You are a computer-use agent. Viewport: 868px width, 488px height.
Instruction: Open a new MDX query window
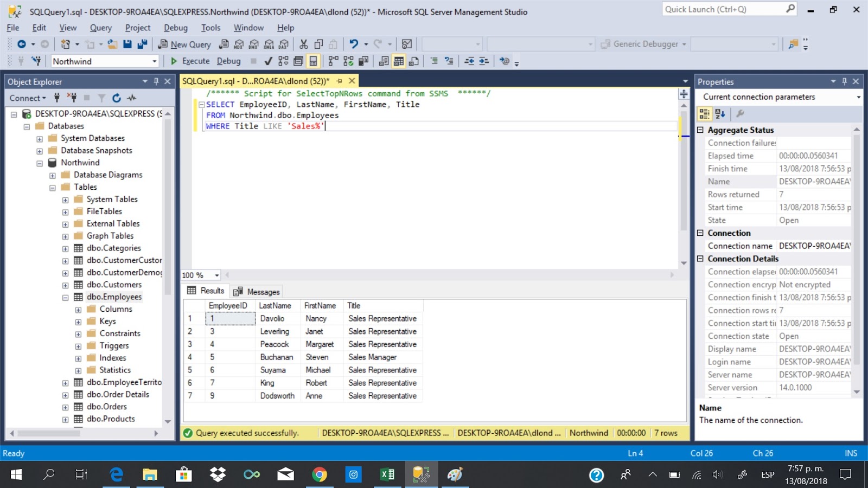(x=239, y=44)
